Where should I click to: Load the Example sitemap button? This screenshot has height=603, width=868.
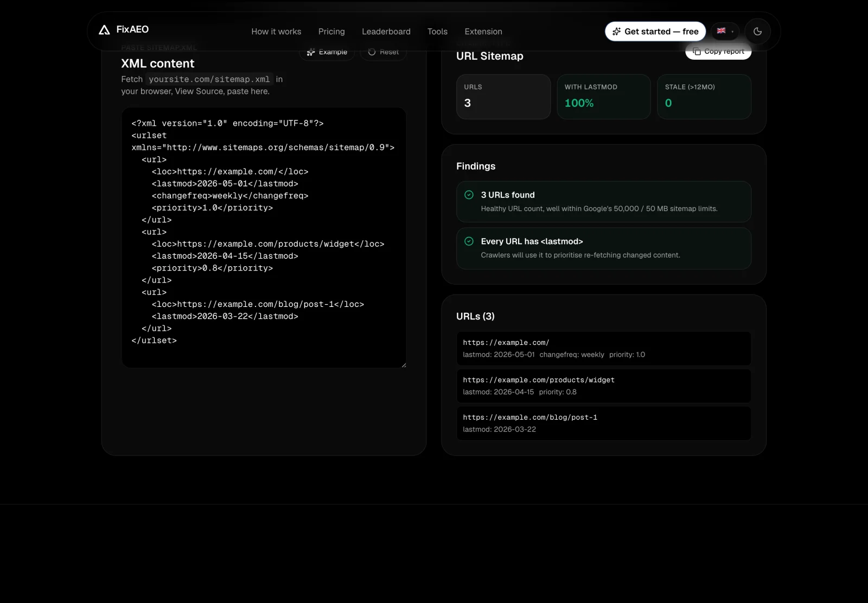[327, 52]
